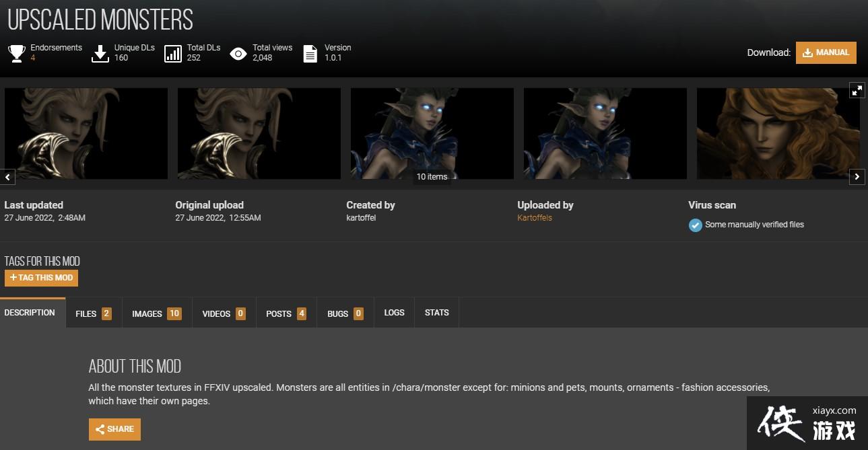
Task: Open the Kartoffels uploader profile link
Action: click(x=535, y=218)
